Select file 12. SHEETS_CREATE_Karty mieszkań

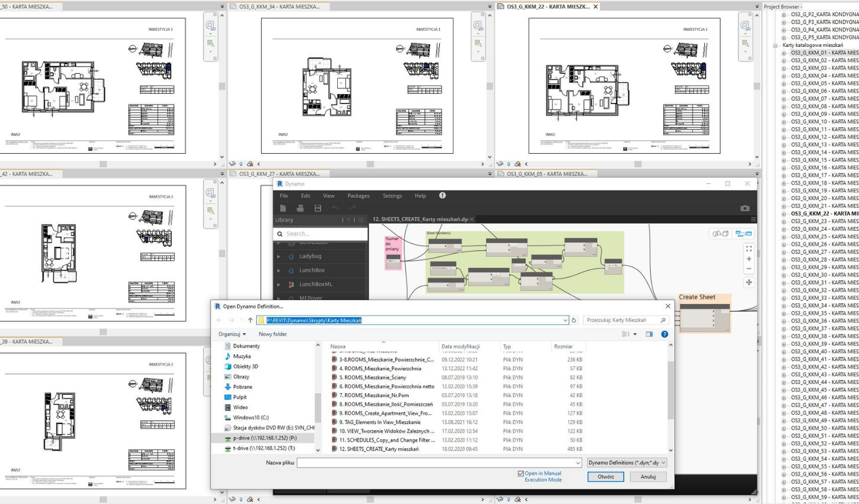[x=379, y=449]
